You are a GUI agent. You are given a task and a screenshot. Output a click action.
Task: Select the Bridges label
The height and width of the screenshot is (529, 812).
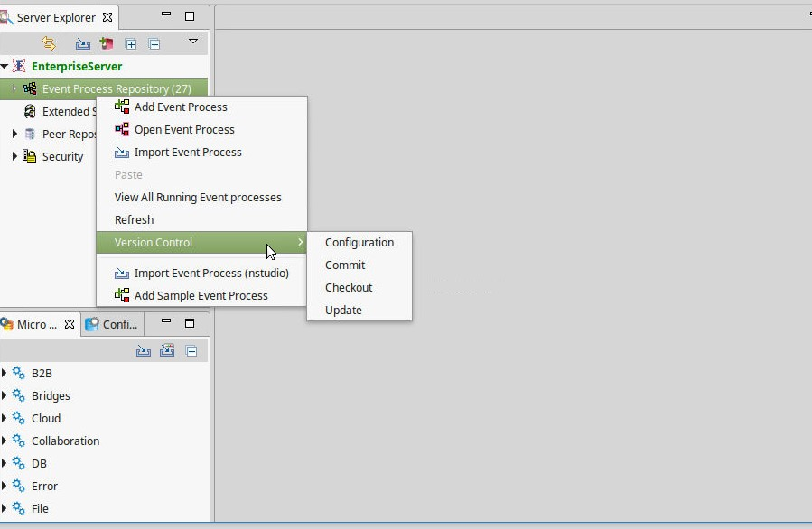click(x=51, y=396)
